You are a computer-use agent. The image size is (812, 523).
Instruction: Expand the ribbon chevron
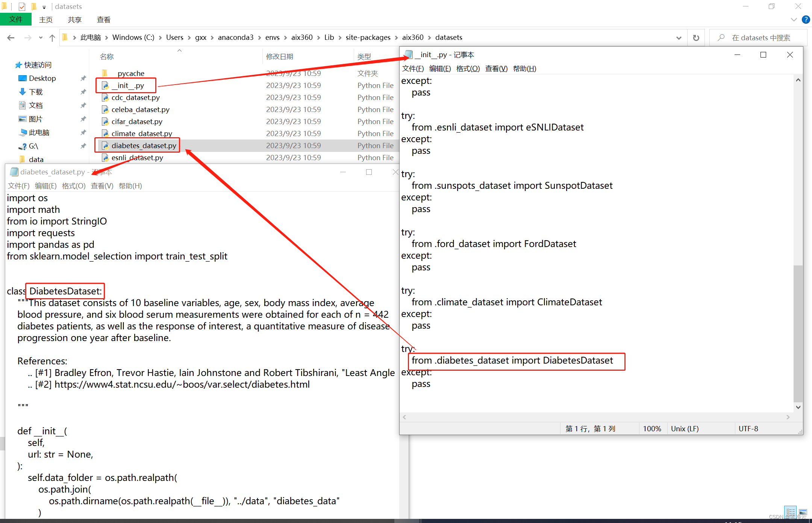click(x=794, y=20)
